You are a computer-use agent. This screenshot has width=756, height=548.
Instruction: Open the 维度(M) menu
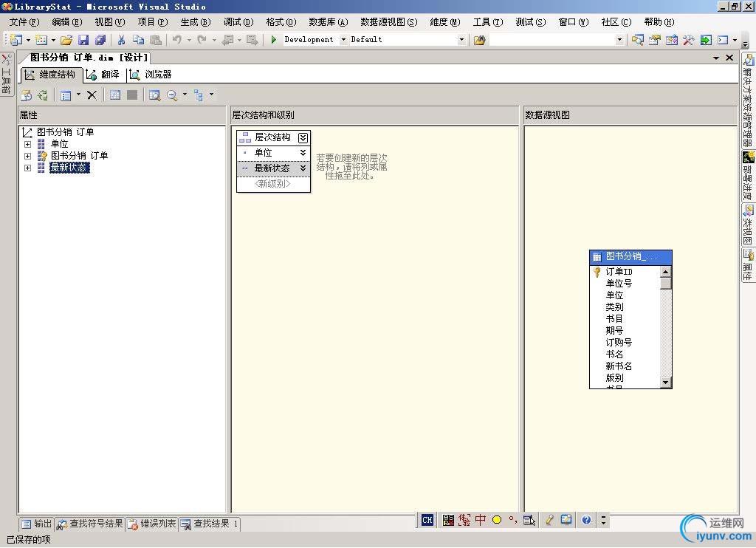pyautogui.click(x=444, y=22)
